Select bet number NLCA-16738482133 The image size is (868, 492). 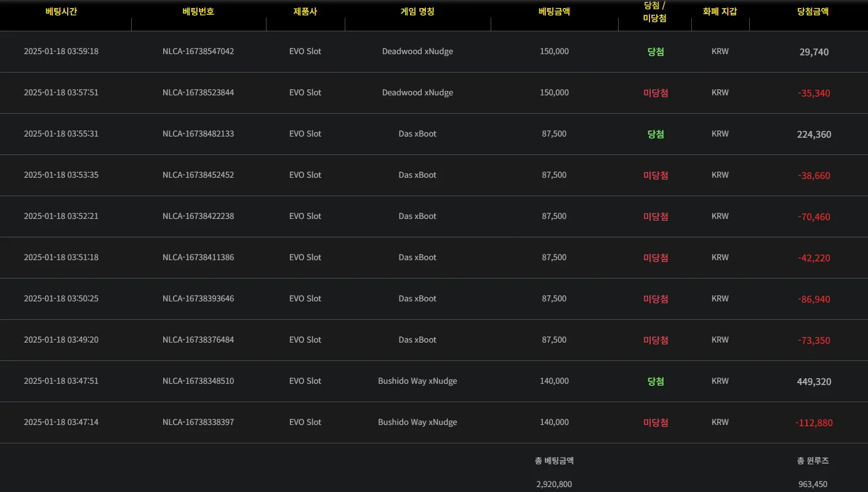[198, 134]
